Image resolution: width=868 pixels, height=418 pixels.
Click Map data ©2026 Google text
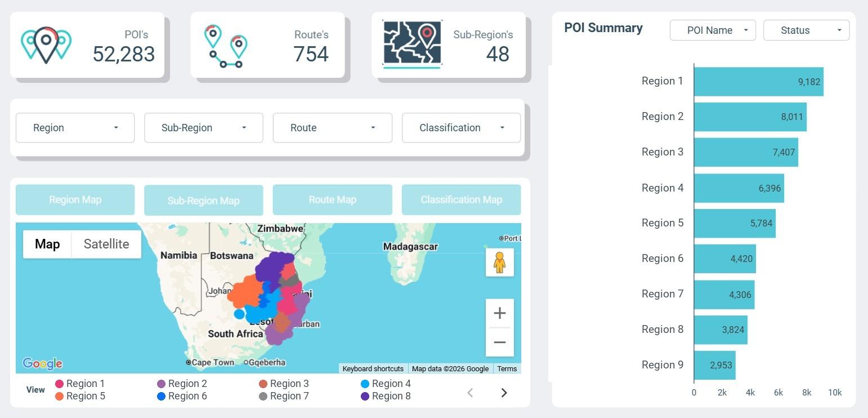pos(450,368)
